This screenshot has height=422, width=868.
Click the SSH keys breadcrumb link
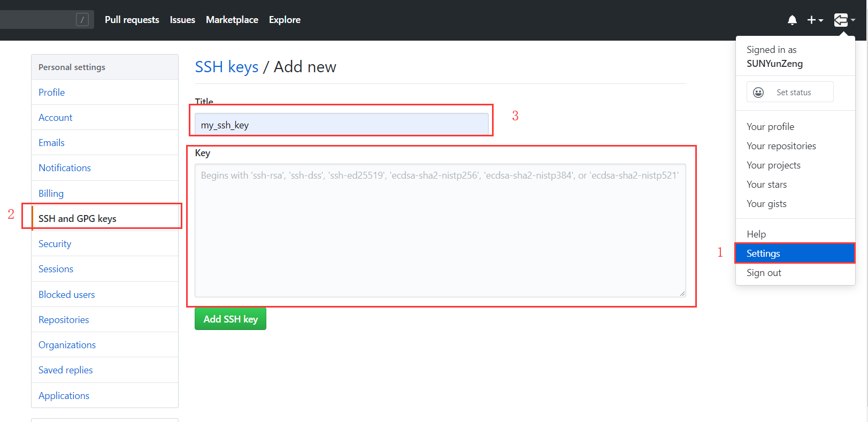(226, 67)
